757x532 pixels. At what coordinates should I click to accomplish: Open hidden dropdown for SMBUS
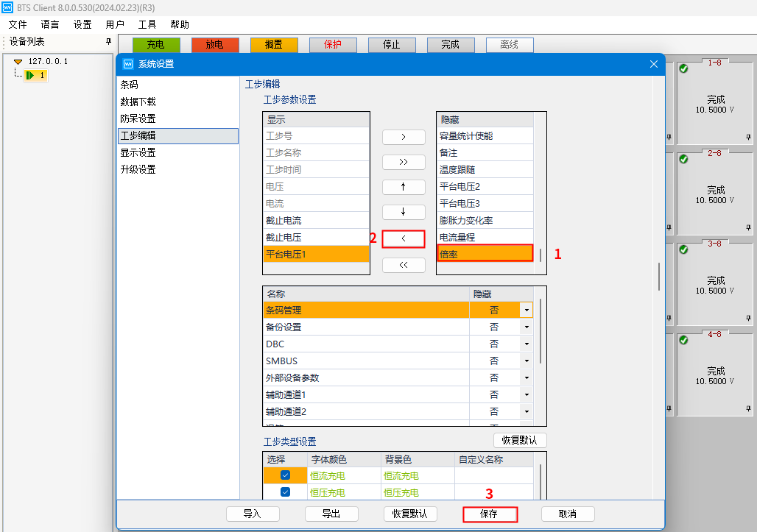[527, 361]
